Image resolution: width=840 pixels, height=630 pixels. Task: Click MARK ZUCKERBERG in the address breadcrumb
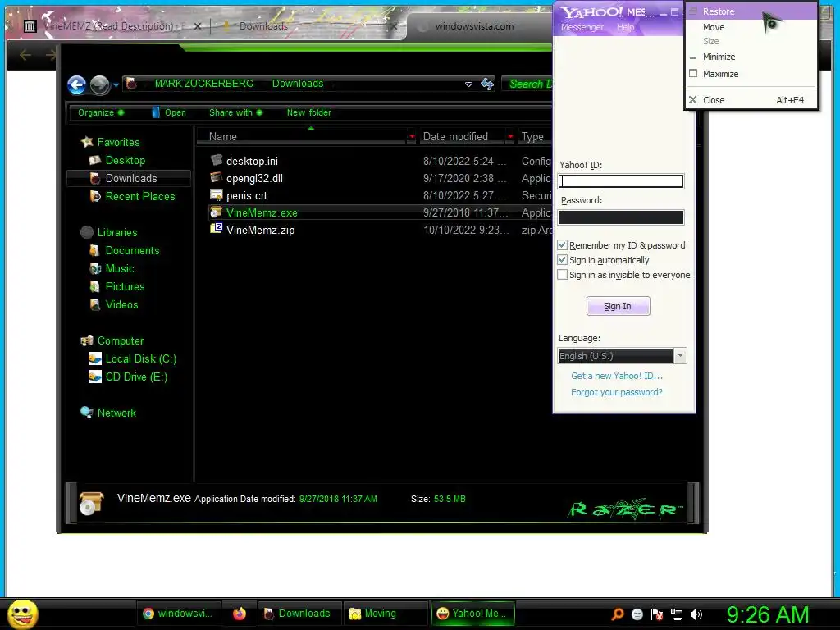pyautogui.click(x=203, y=84)
